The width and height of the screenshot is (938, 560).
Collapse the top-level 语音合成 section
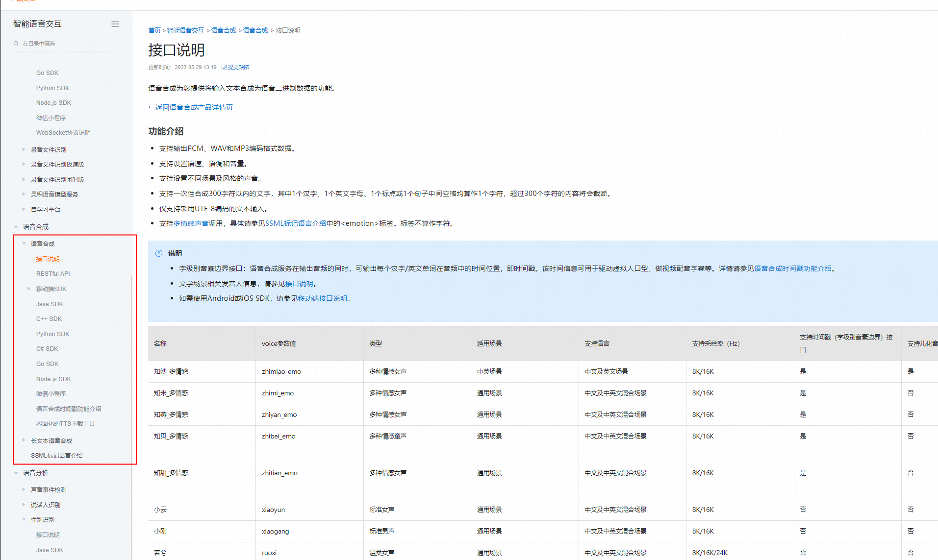16,227
